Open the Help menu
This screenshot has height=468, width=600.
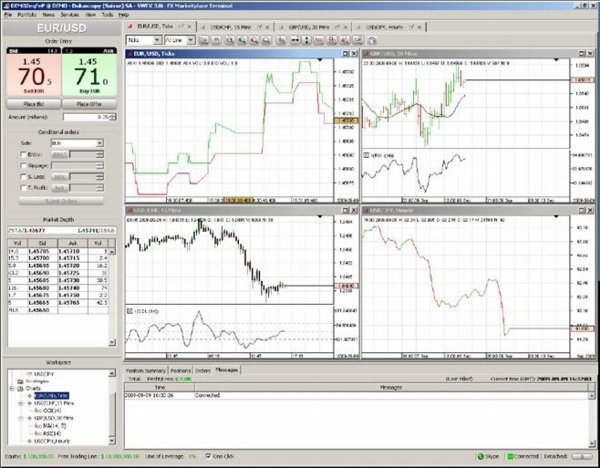(123, 15)
